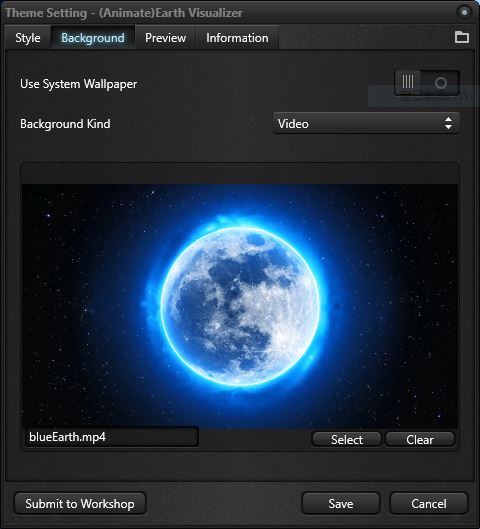This screenshot has height=529, width=480.
Task: Open the theme folder icon
Action: (x=461, y=37)
